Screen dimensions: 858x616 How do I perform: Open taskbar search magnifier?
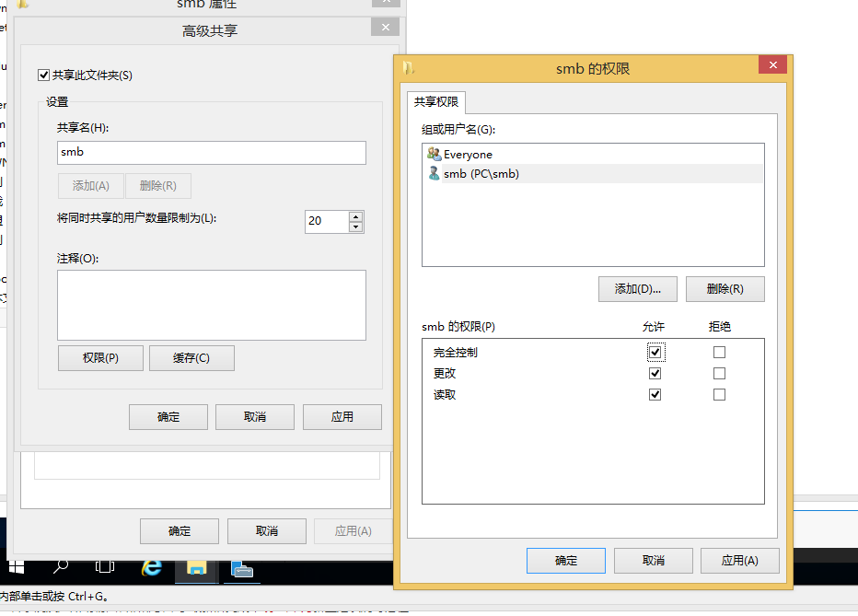tap(61, 566)
